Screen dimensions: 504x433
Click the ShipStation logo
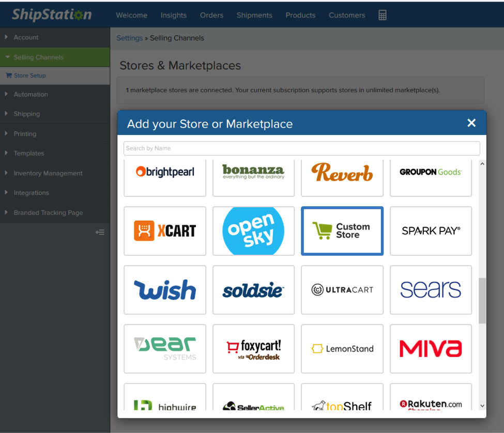pos(52,14)
